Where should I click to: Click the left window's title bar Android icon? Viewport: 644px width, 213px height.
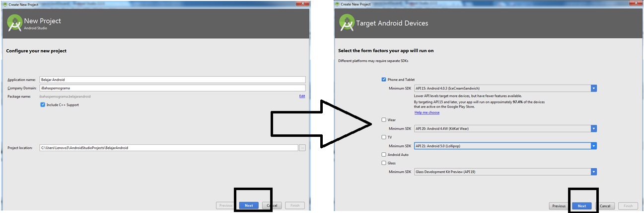point(5,4)
